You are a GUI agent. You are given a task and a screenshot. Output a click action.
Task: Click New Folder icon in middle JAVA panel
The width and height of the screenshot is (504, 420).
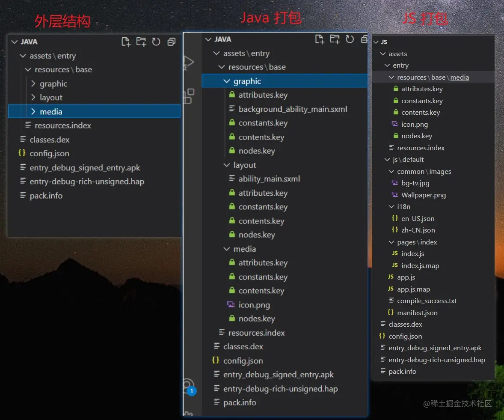[335, 39]
